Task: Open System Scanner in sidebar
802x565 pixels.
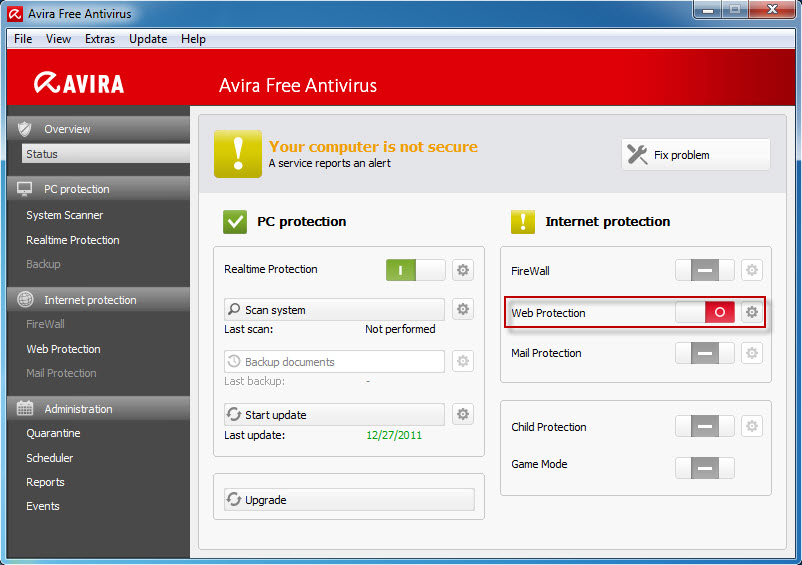Action: point(64,215)
